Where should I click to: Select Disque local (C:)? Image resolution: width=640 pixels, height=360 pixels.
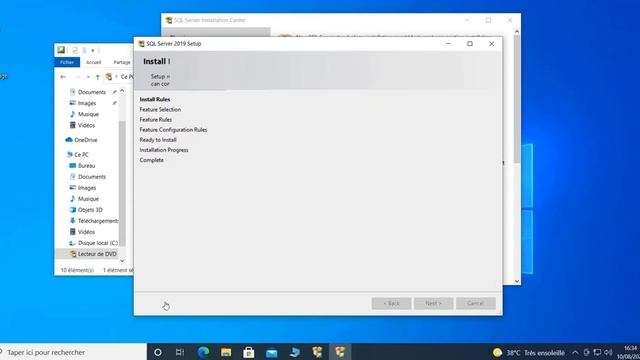pyautogui.click(x=98, y=243)
